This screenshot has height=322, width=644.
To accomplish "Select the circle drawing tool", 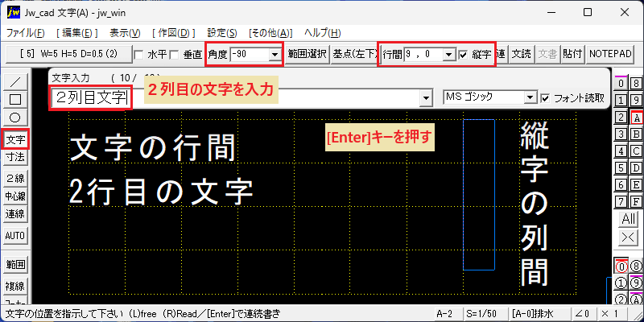I will click(15, 117).
